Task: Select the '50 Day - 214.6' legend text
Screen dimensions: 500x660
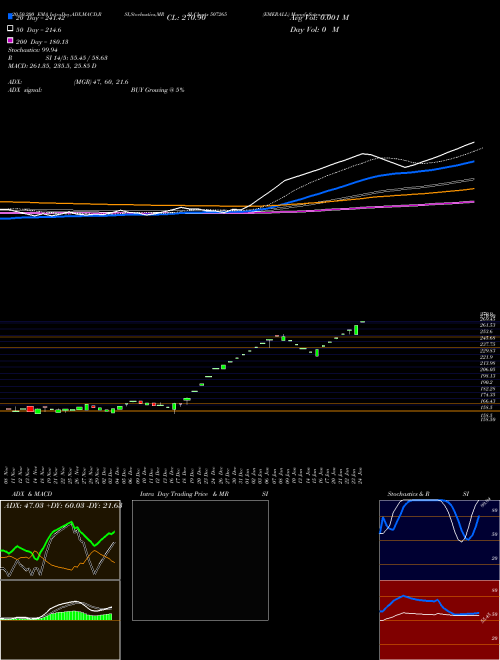Action: (x=38, y=30)
